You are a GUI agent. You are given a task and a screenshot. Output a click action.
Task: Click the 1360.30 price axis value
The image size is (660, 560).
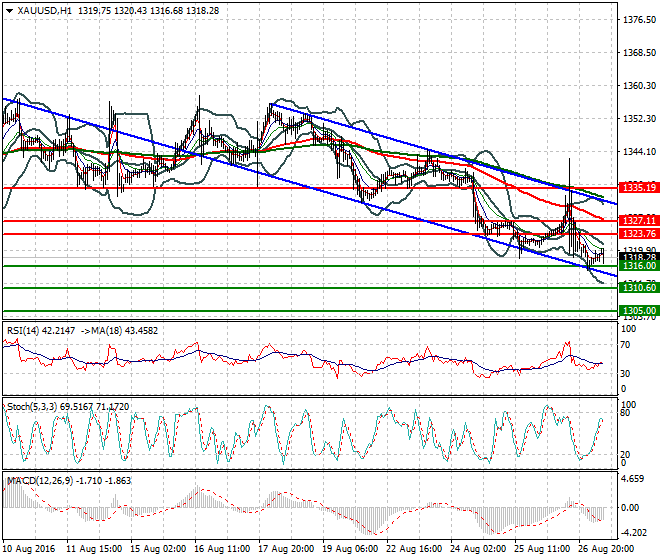tap(639, 85)
